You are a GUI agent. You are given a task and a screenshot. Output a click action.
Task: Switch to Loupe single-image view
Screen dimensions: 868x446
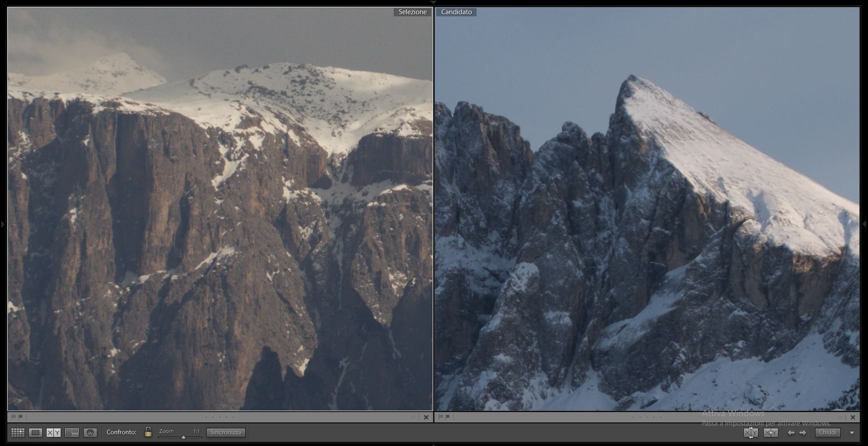click(x=35, y=432)
